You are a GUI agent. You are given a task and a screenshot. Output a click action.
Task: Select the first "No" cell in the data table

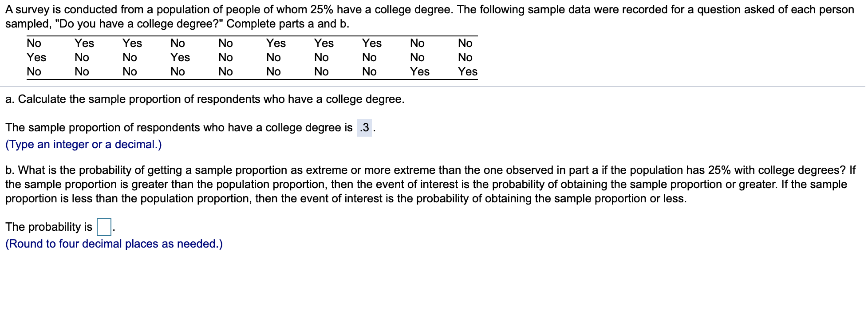(x=35, y=43)
